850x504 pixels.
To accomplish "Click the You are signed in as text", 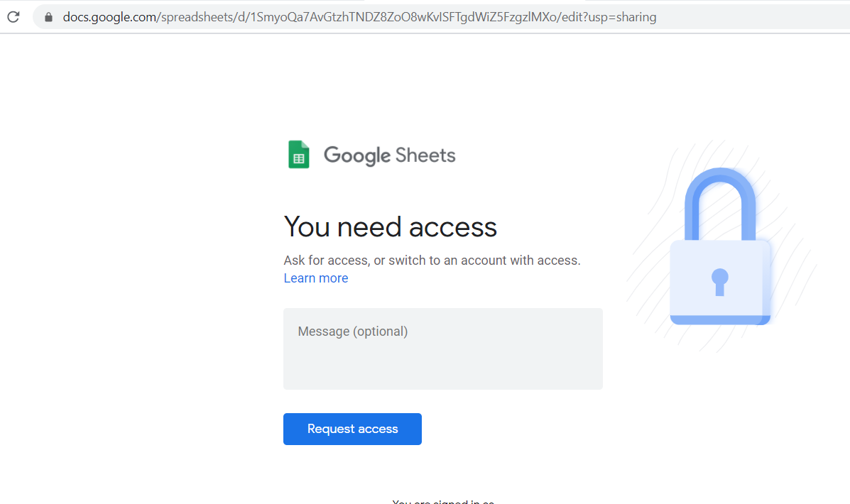I will point(443,501).
